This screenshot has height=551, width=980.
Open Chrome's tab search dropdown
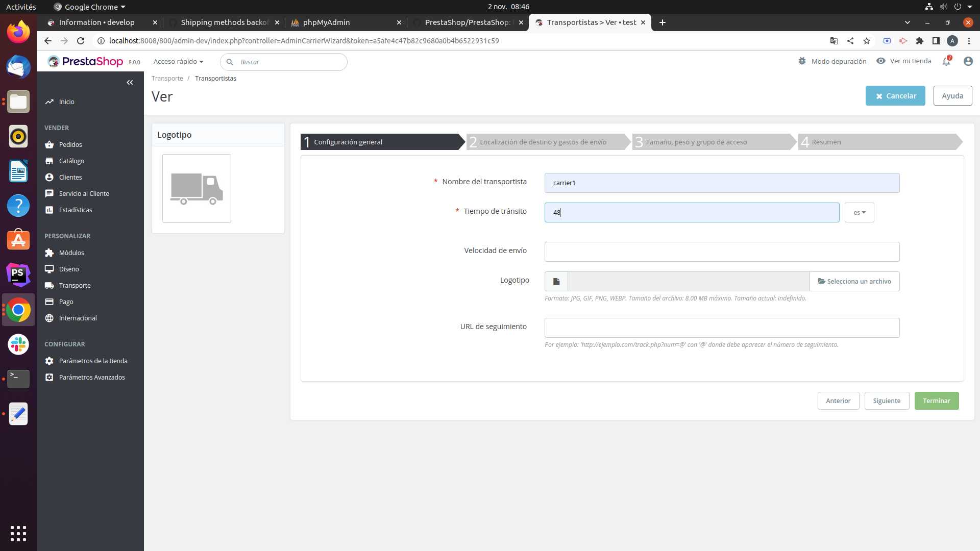pos(908,22)
